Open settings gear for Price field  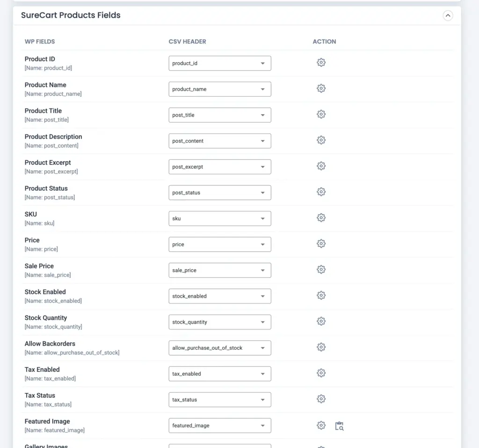(321, 243)
